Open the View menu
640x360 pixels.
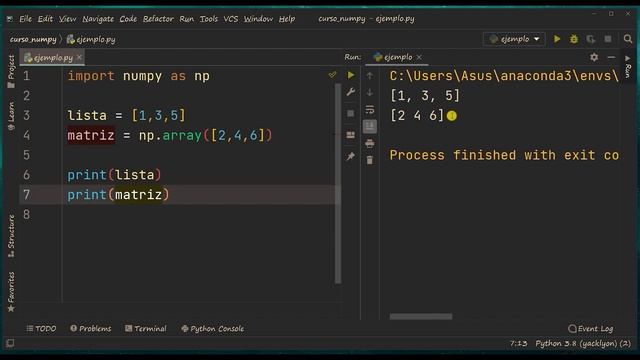67,19
